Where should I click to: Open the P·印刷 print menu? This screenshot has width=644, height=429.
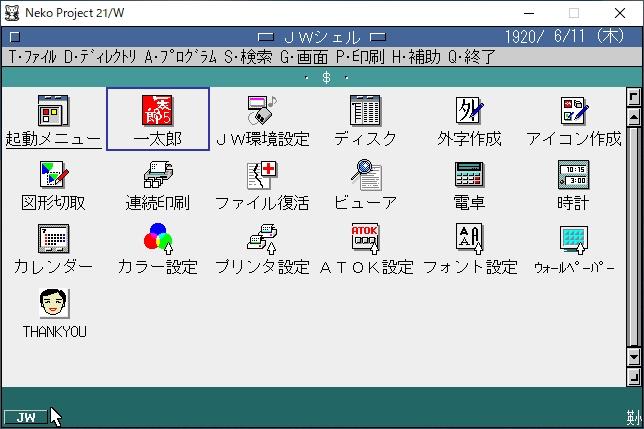click(360, 57)
